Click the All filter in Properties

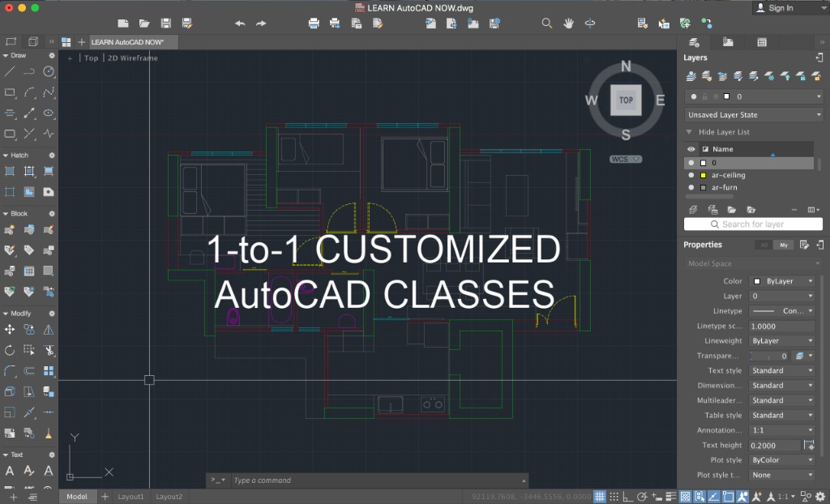pyautogui.click(x=764, y=245)
